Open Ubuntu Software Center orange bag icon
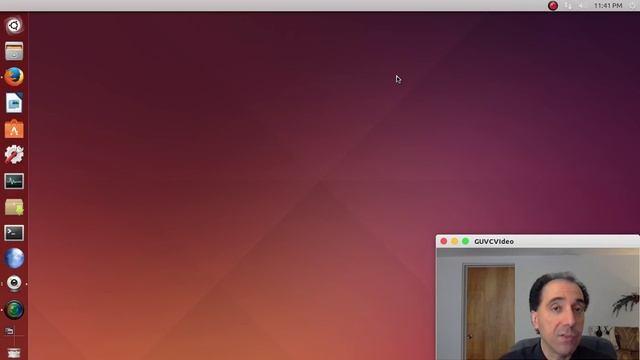Viewport: 640px width, 360px height. click(x=14, y=129)
